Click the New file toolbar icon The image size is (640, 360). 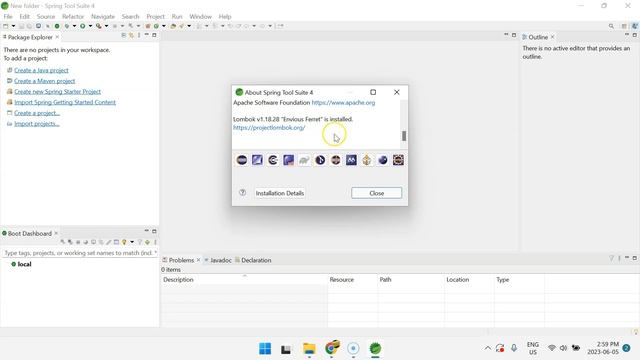pyautogui.click(x=6, y=26)
